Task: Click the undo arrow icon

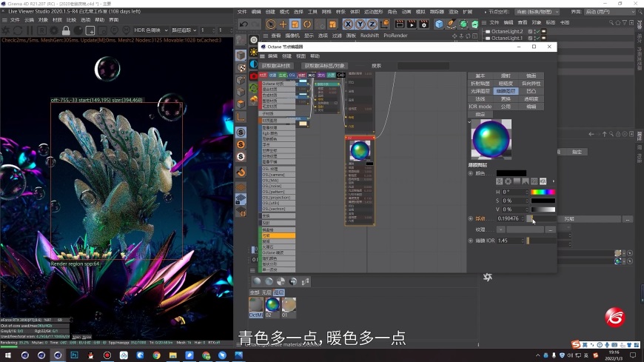Action: 245,24
